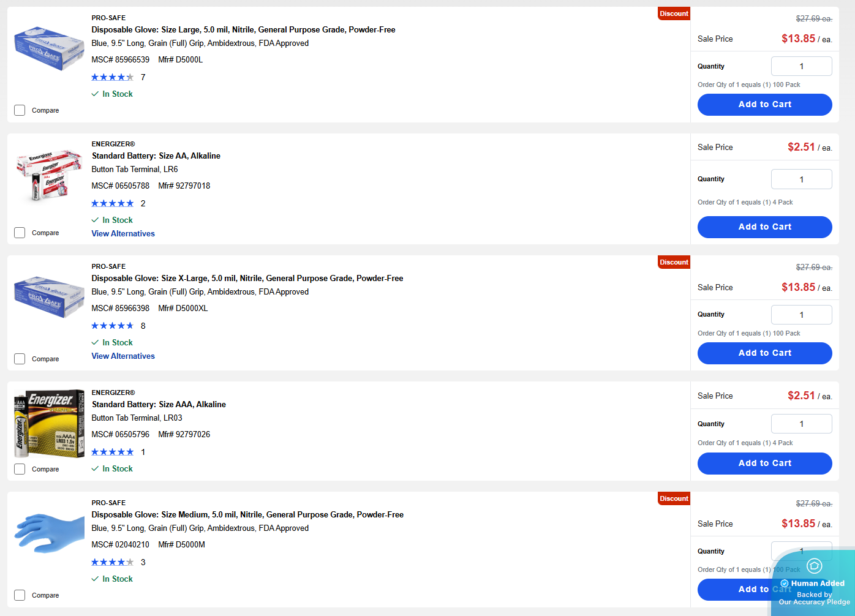Enable Compare for Size X-Large glove
This screenshot has height=616, width=855.
(x=20, y=359)
